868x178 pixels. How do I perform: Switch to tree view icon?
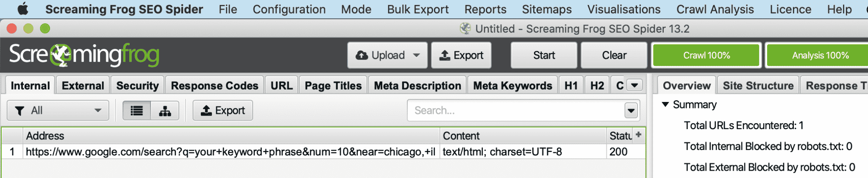tap(165, 111)
